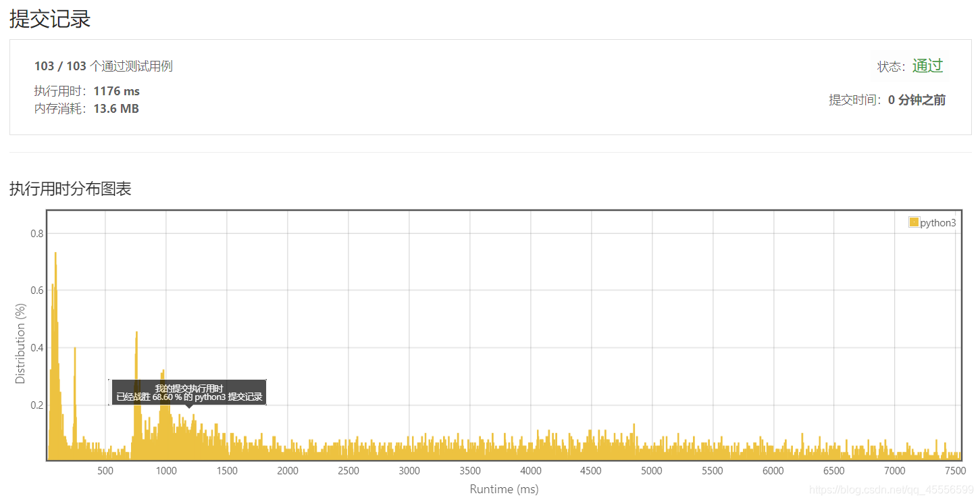Click the 0.2 y-axis tick label
The width and height of the screenshot is (980, 502).
[x=36, y=405]
